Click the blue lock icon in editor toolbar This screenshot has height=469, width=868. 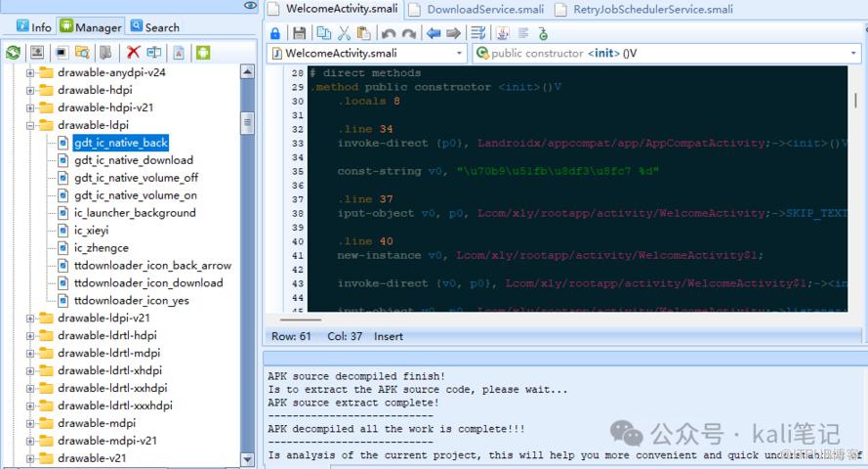275,33
